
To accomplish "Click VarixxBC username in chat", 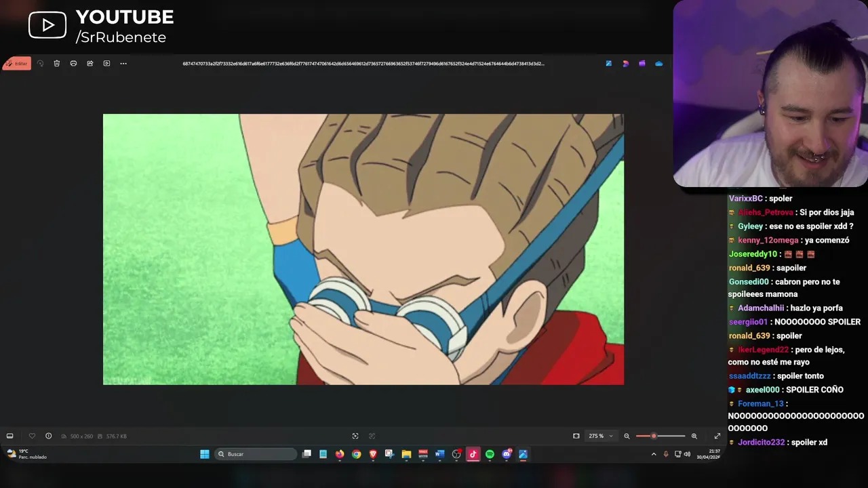I will pyautogui.click(x=746, y=199).
